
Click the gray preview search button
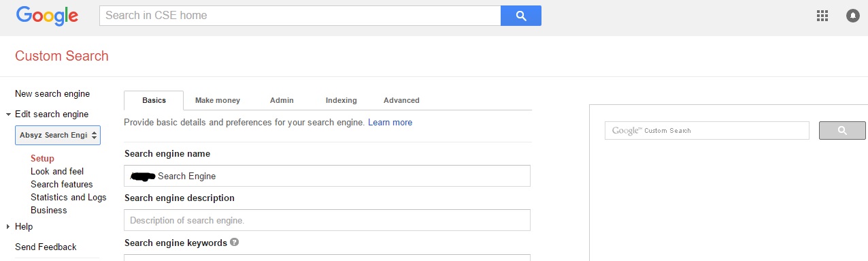pyautogui.click(x=842, y=130)
